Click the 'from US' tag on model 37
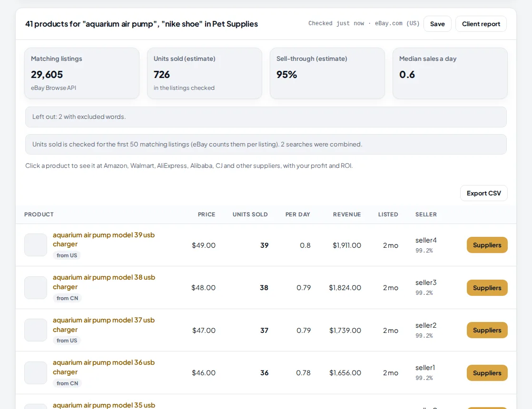This screenshot has height=409, width=532. [x=67, y=341]
